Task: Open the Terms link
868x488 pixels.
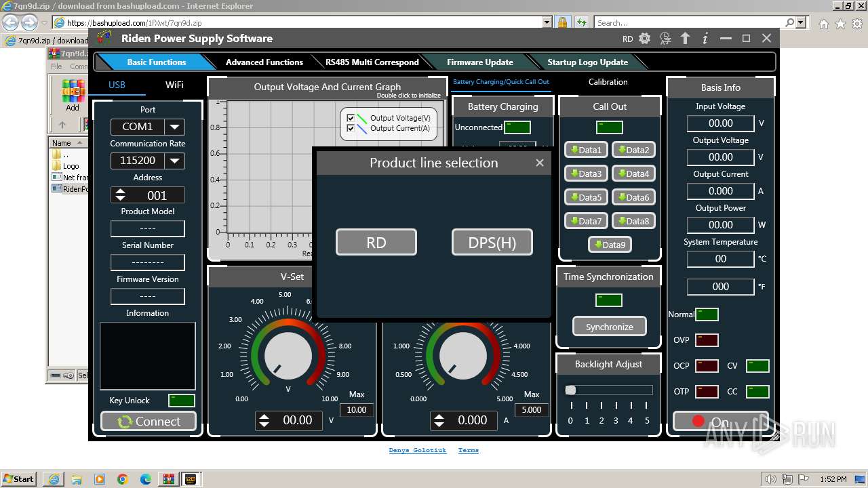Action: tap(469, 450)
